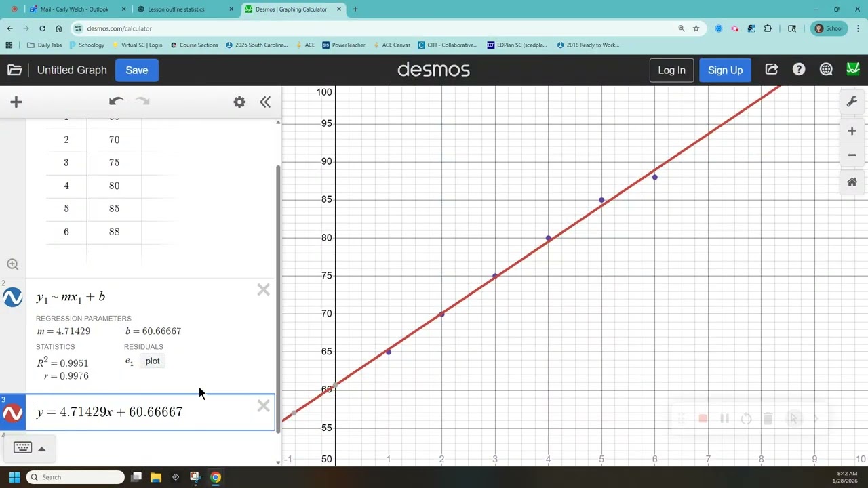The image size is (868, 488).
Task: Open Chrome three-dot menu
Action: tap(858, 28)
